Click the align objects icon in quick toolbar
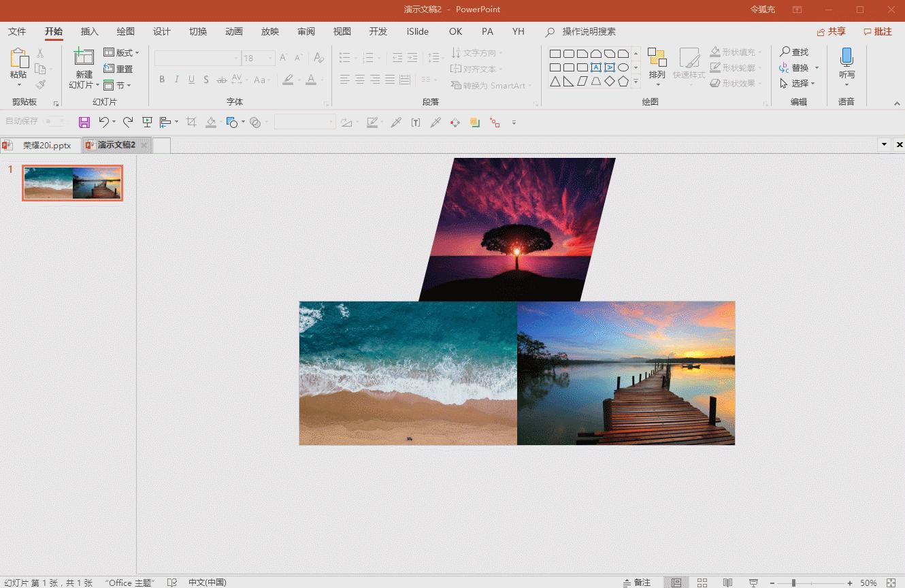Screen dimensions: 905x588 165,122
